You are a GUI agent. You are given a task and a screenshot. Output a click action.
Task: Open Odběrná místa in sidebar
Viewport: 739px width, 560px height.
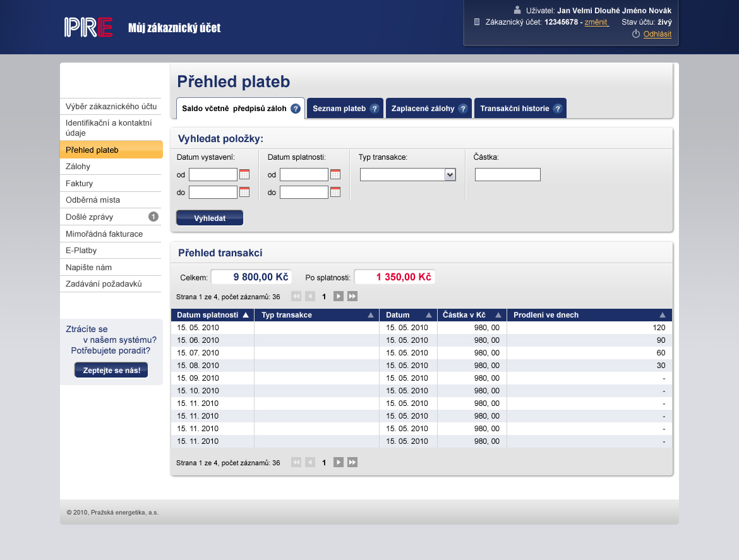pyautogui.click(x=111, y=200)
